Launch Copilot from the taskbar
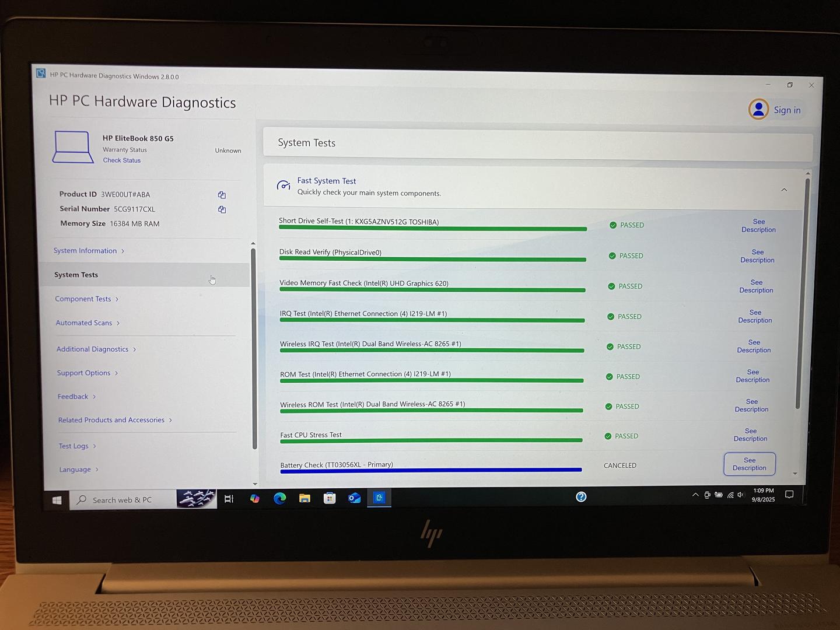840x630 pixels. pos(254,499)
